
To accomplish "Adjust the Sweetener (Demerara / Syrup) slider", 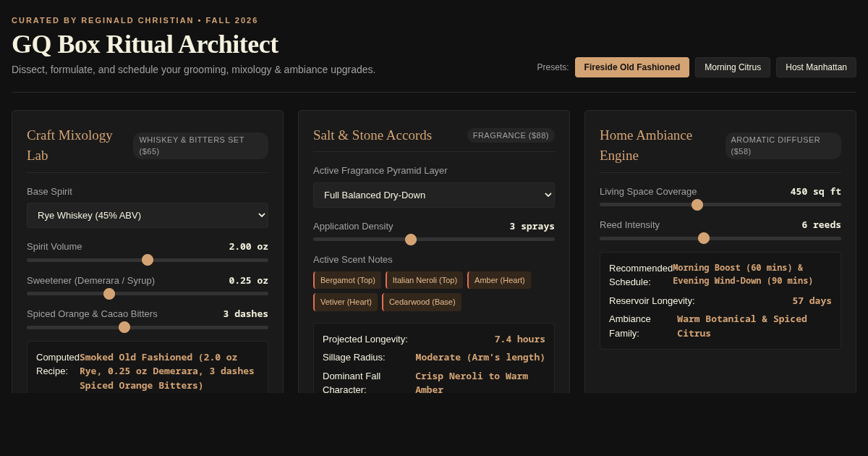I will (x=148, y=294).
